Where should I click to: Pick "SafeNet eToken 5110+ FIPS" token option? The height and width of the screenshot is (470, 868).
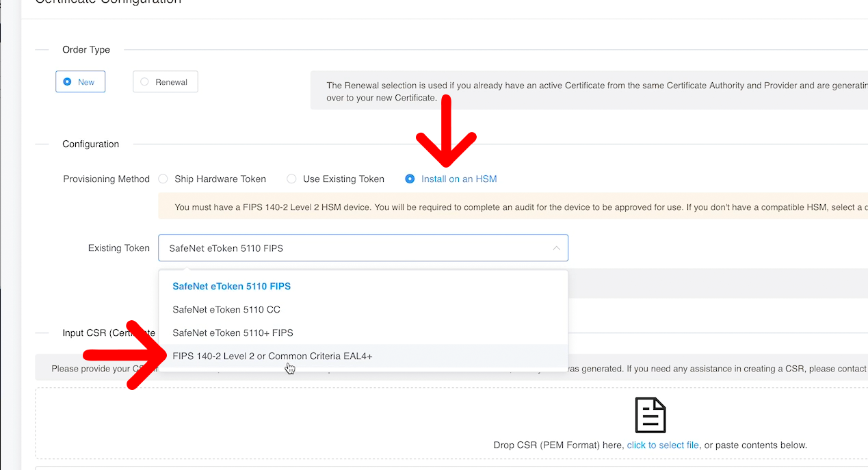coord(233,332)
